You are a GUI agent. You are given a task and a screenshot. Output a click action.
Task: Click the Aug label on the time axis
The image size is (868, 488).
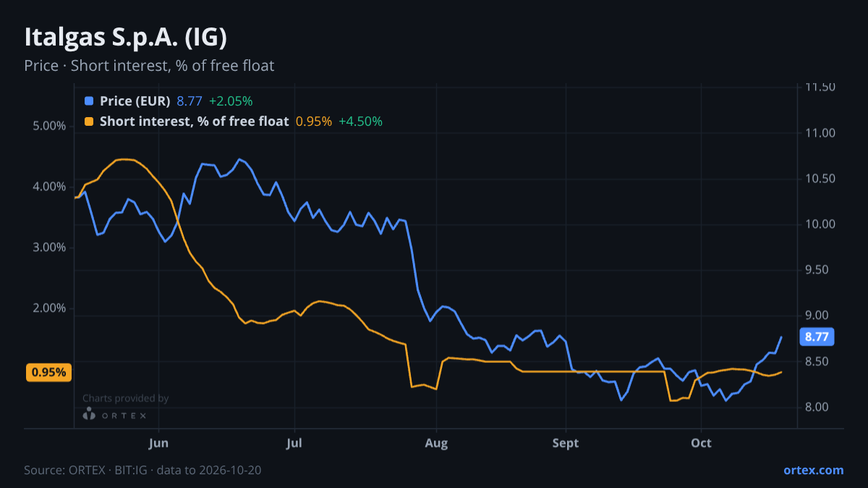pyautogui.click(x=436, y=443)
